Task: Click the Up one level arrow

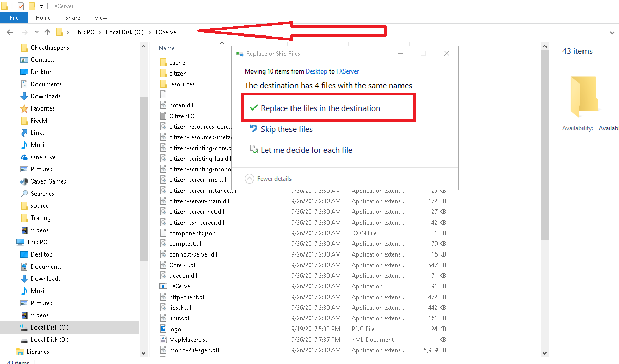Action: coord(47,32)
